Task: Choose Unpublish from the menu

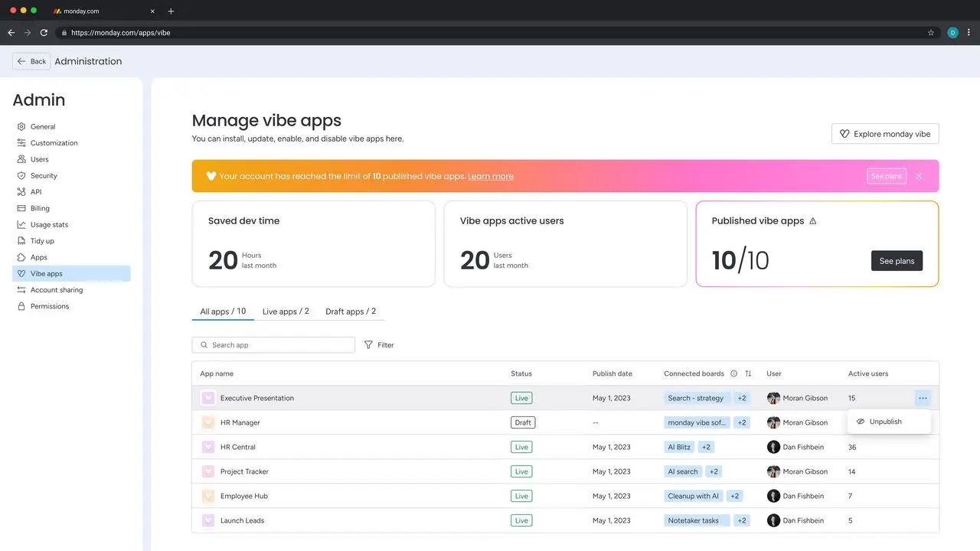Action: tap(889, 422)
